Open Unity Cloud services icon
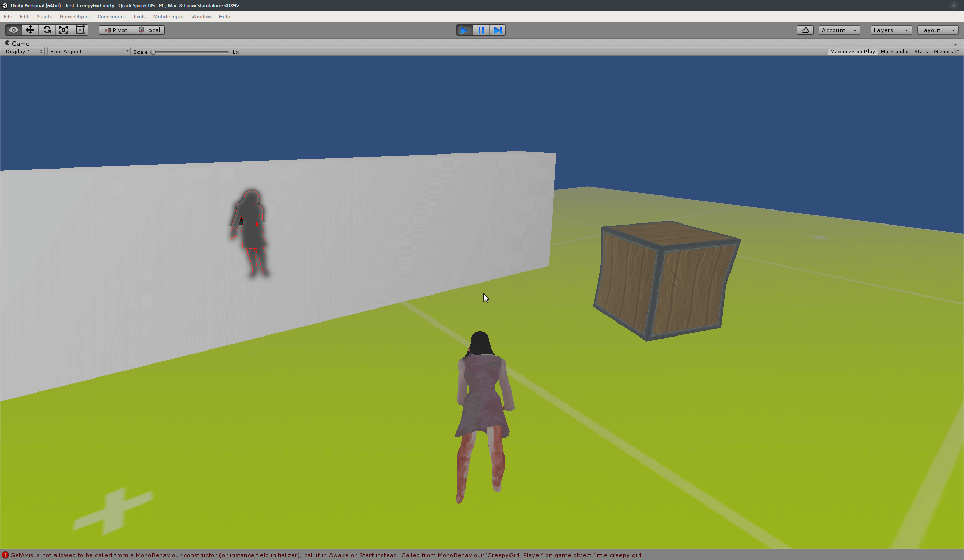Screen dimensions: 964x560 (805, 30)
